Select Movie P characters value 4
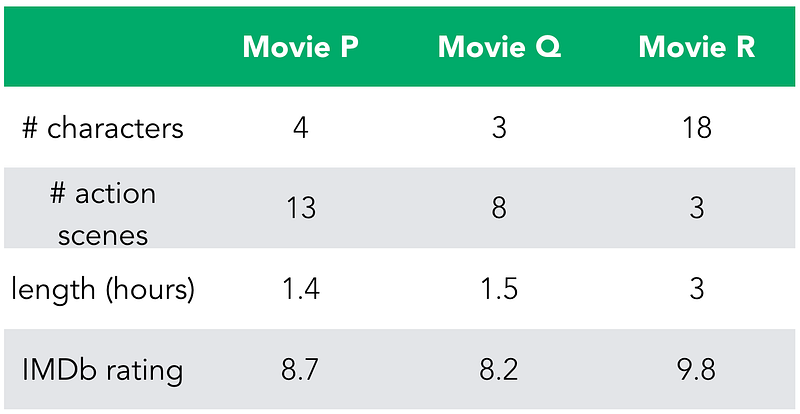The image size is (800, 414). click(301, 128)
